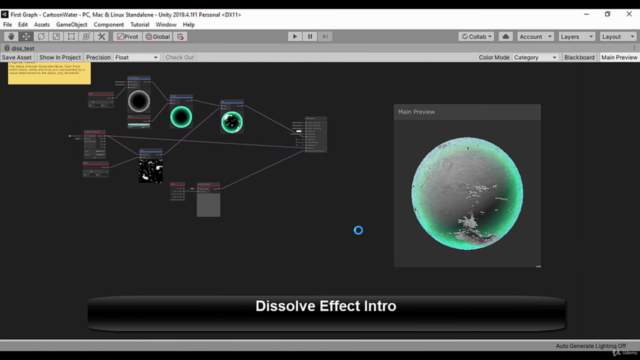This screenshot has width=640, height=360.
Task: Step one frame forward
Action: coord(325,37)
